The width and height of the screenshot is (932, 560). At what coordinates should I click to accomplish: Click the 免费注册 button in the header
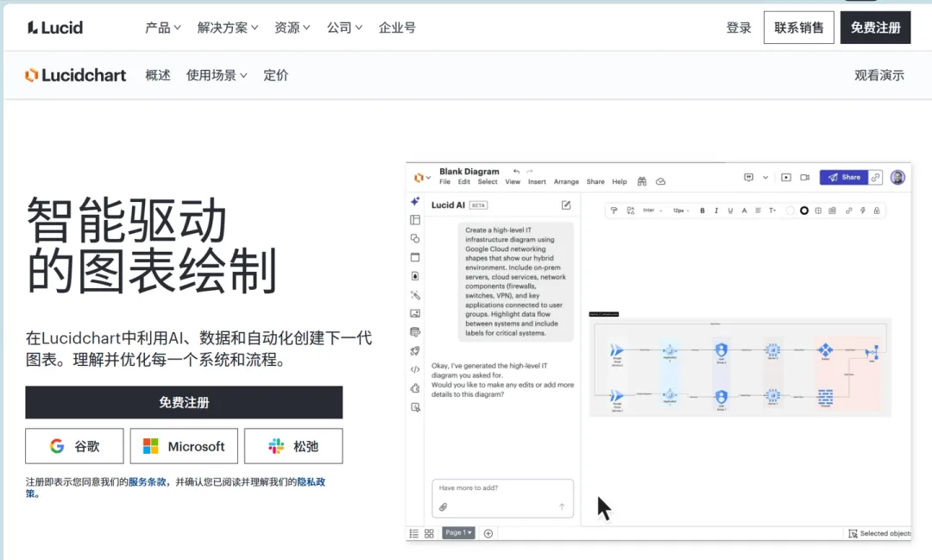point(876,28)
